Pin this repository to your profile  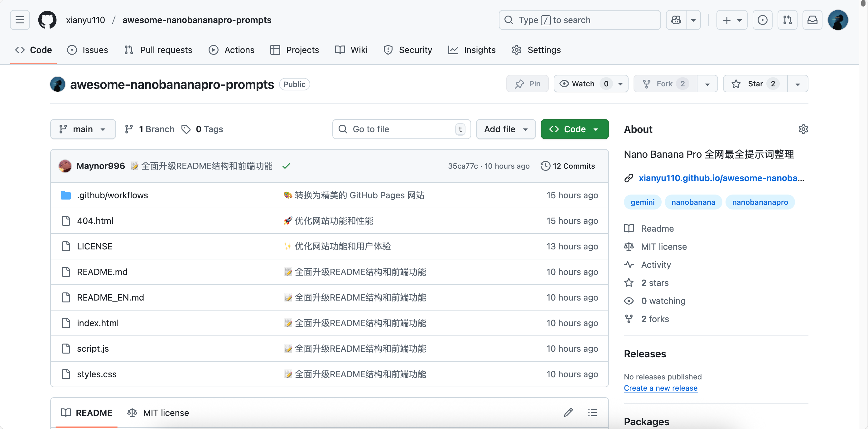click(x=527, y=84)
